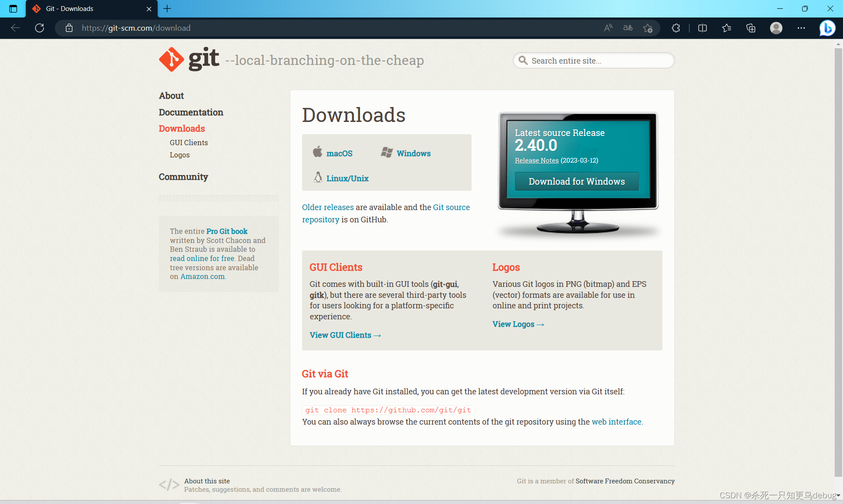Click Download for Windows button
843x504 pixels.
coord(576,181)
